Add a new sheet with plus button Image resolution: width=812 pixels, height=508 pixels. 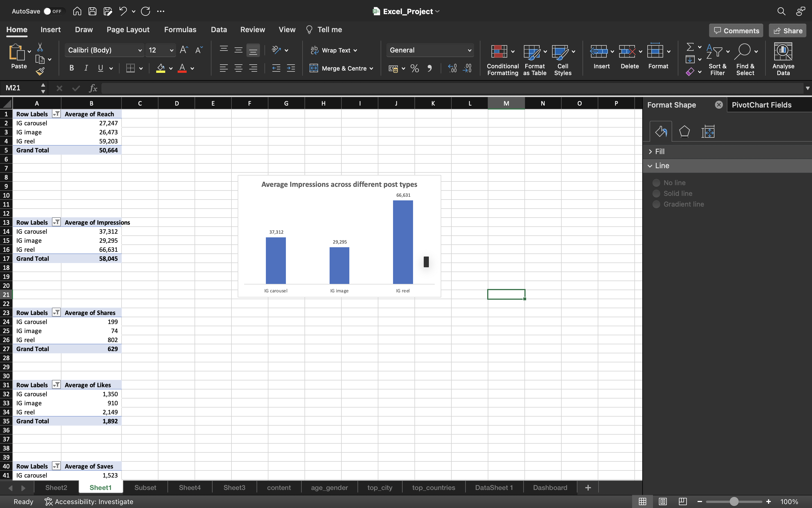[x=588, y=487]
